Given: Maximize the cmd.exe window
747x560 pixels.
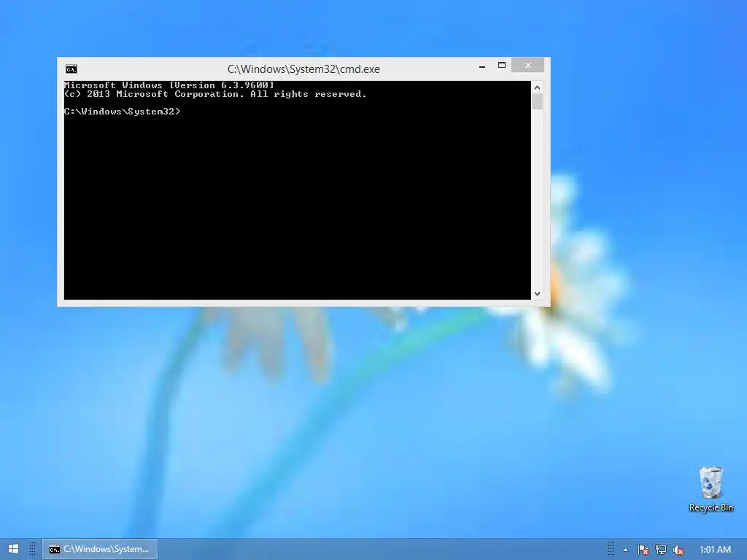Looking at the screenshot, I should [502, 65].
